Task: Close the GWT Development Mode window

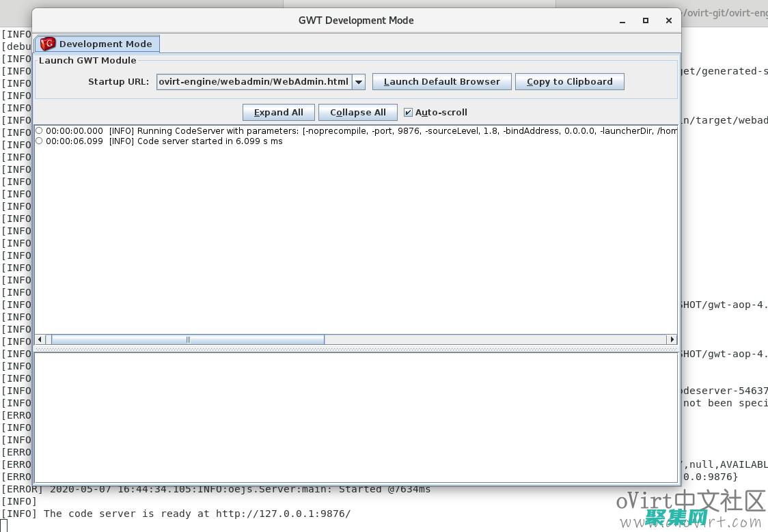Action: pos(669,21)
